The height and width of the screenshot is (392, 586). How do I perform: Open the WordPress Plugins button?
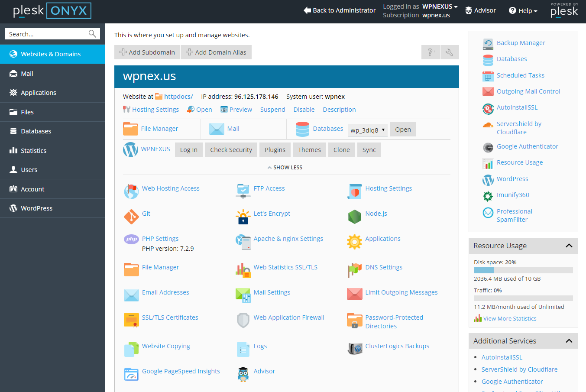pos(275,150)
